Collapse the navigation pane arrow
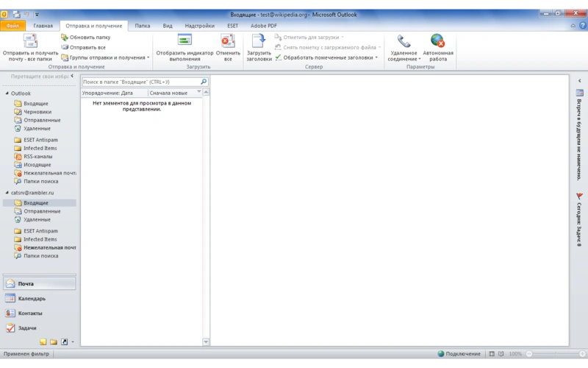The width and height of the screenshot is (588, 368). click(x=72, y=76)
